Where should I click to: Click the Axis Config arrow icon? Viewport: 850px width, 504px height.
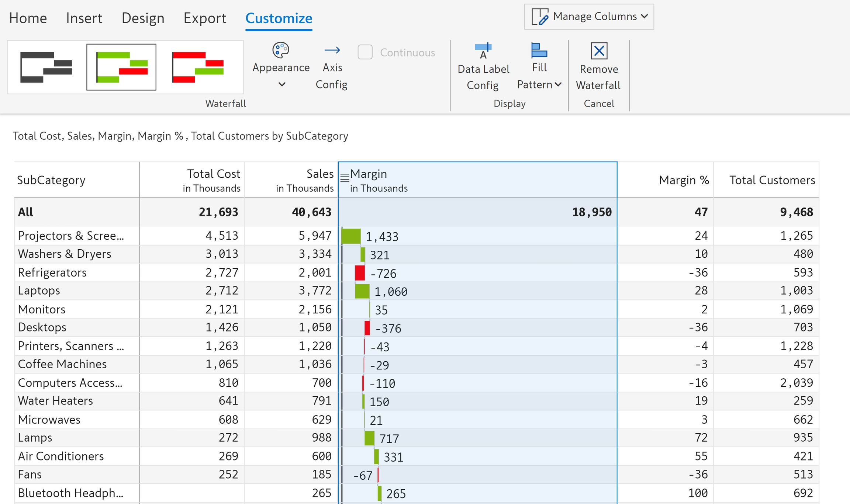[332, 50]
